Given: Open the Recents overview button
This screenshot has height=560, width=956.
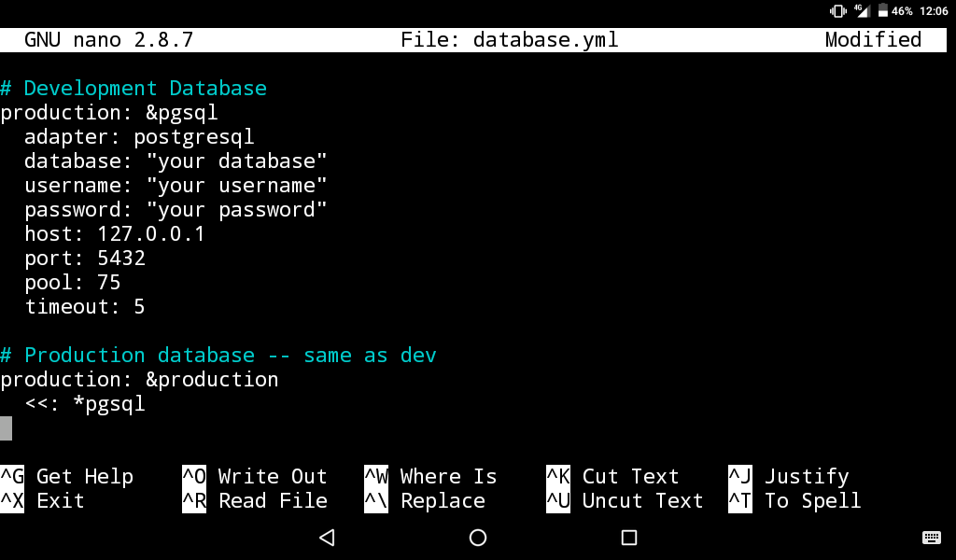Looking at the screenshot, I should [628, 538].
